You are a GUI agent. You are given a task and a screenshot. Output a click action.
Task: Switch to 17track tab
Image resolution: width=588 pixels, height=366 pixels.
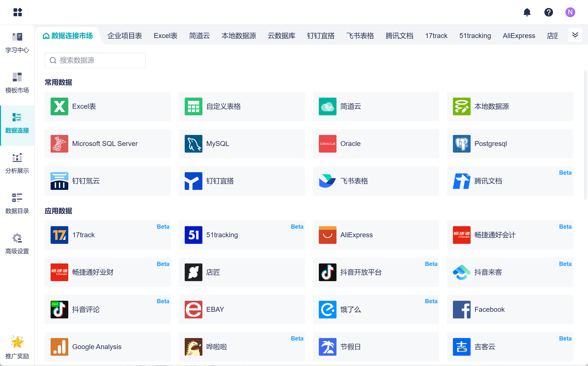pyautogui.click(x=436, y=36)
